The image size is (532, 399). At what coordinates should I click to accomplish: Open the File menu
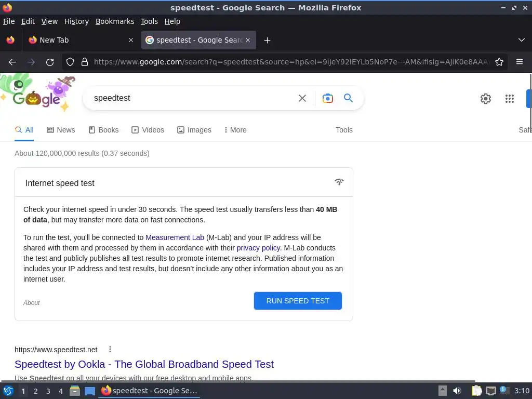point(9,21)
